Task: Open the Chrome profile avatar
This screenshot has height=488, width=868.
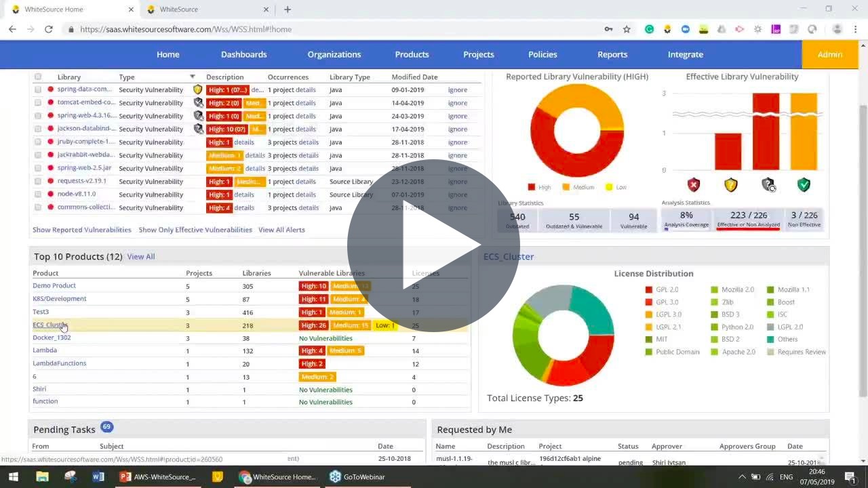Action: pos(837,29)
